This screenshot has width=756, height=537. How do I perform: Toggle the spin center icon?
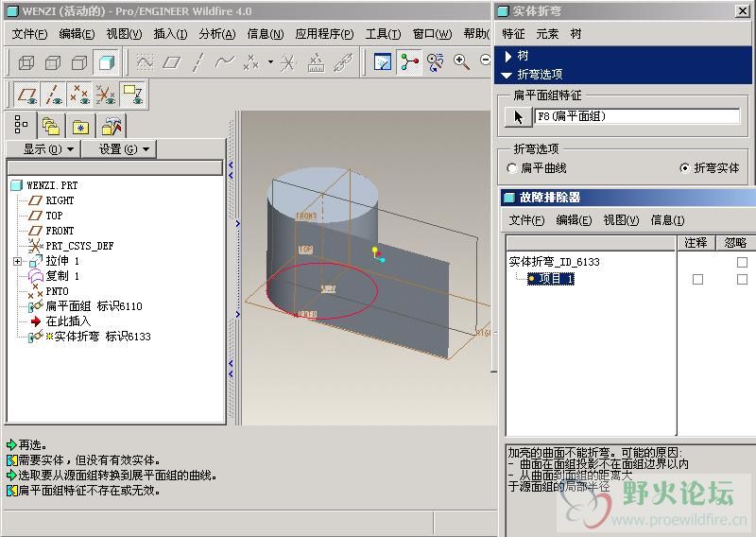pos(409,62)
